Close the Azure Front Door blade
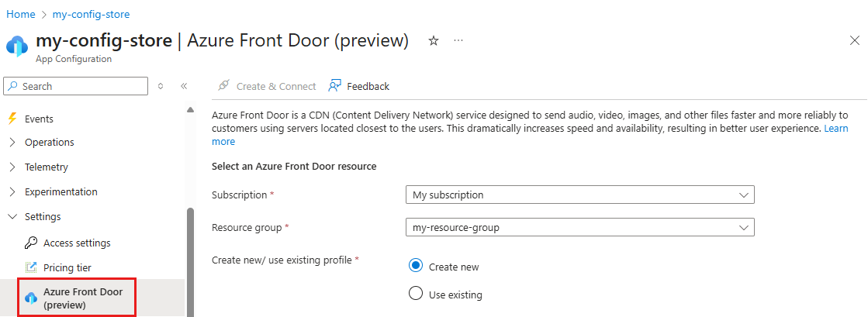The height and width of the screenshot is (317, 868). point(854,40)
